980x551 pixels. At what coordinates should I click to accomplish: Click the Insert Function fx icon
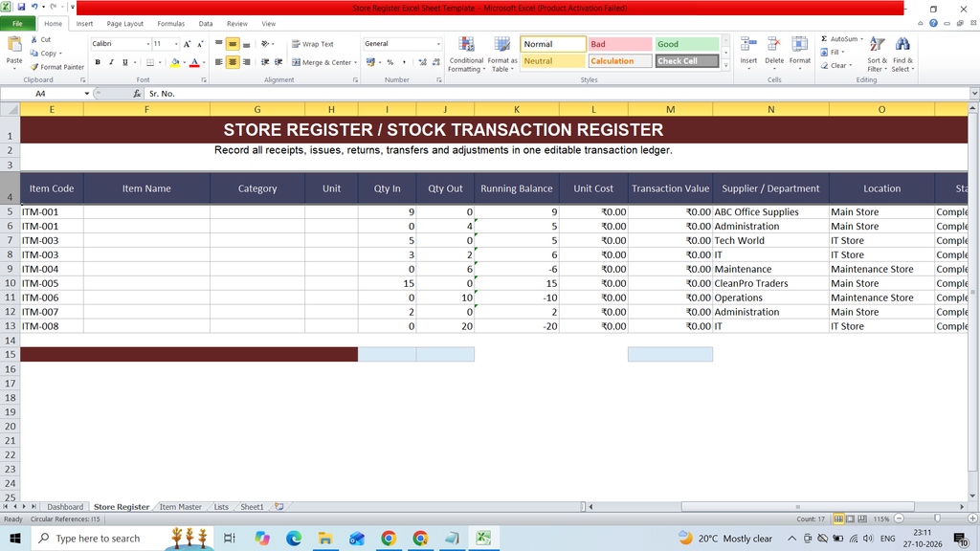click(137, 94)
